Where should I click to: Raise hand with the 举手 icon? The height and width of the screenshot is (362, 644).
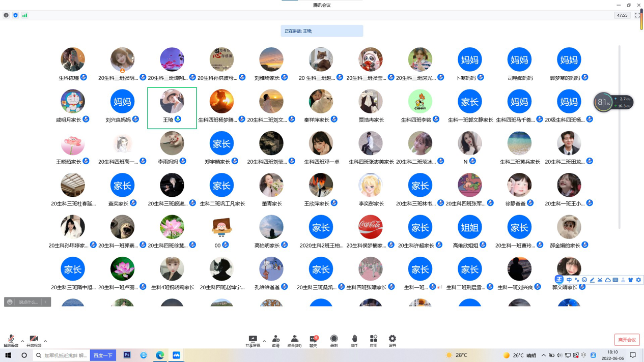click(354, 340)
